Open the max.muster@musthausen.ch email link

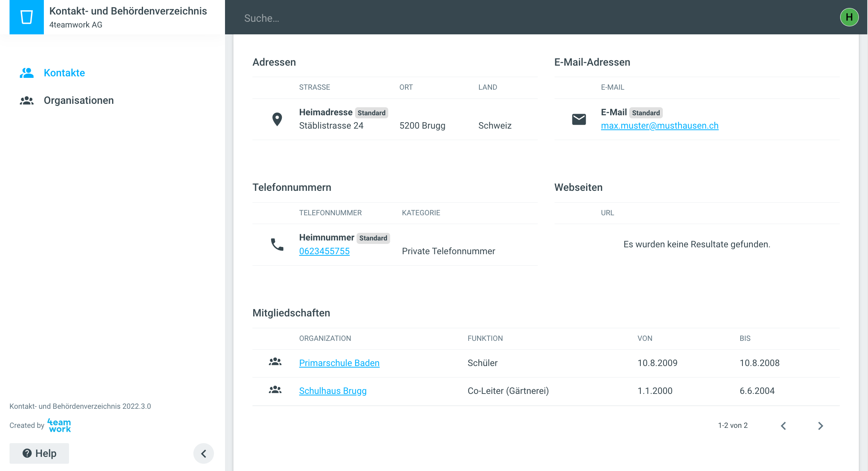coord(659,126)
